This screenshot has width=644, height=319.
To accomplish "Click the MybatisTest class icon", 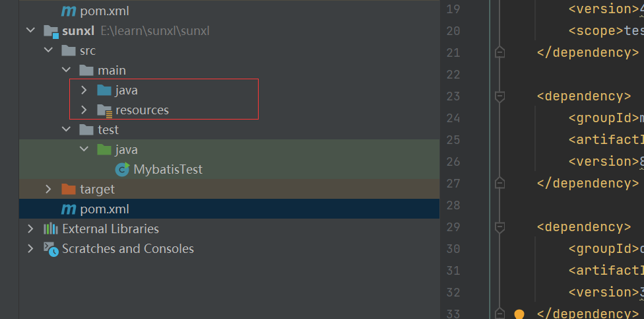I will pos(122,170).
